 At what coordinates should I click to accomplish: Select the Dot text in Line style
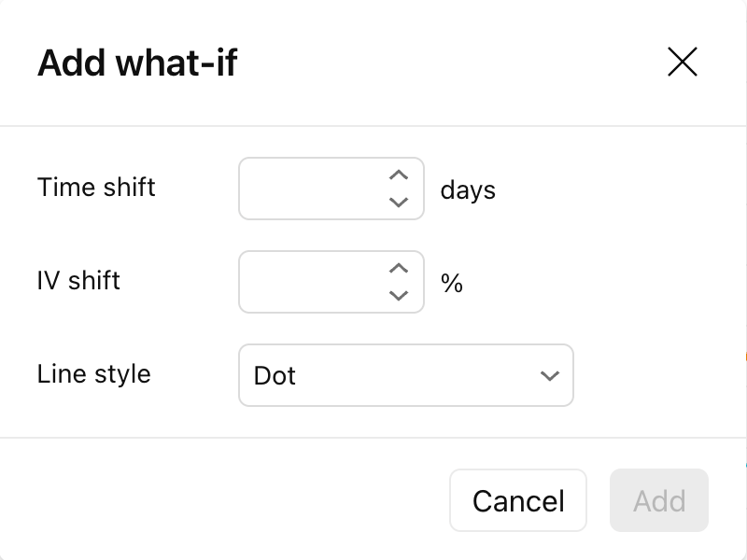(x=275, y=375)
